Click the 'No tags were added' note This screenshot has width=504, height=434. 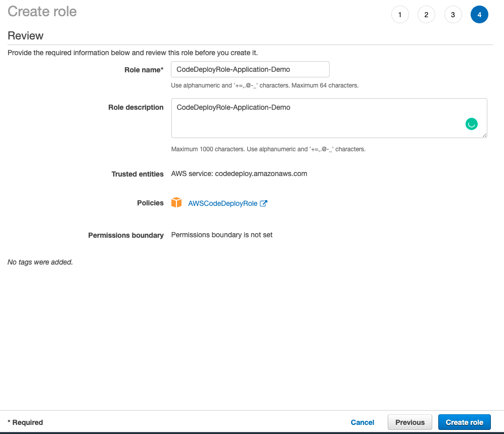click(40, 262)
